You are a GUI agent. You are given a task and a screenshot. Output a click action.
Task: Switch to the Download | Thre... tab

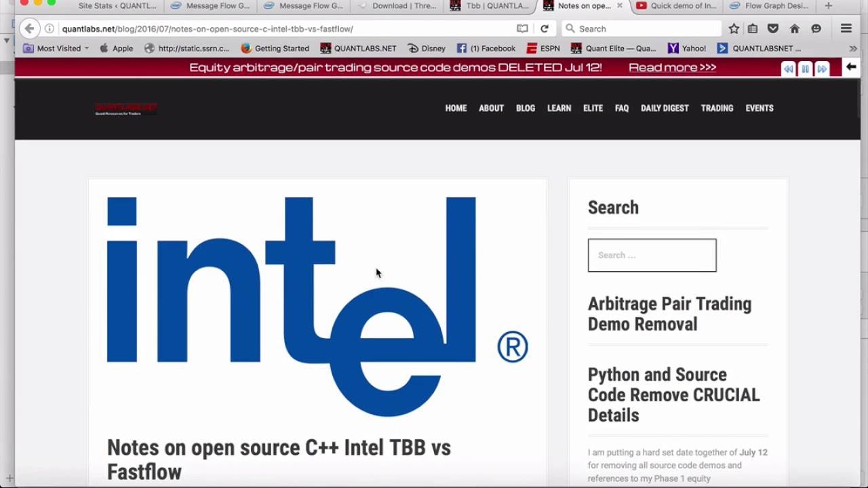(x=397, y=5)
